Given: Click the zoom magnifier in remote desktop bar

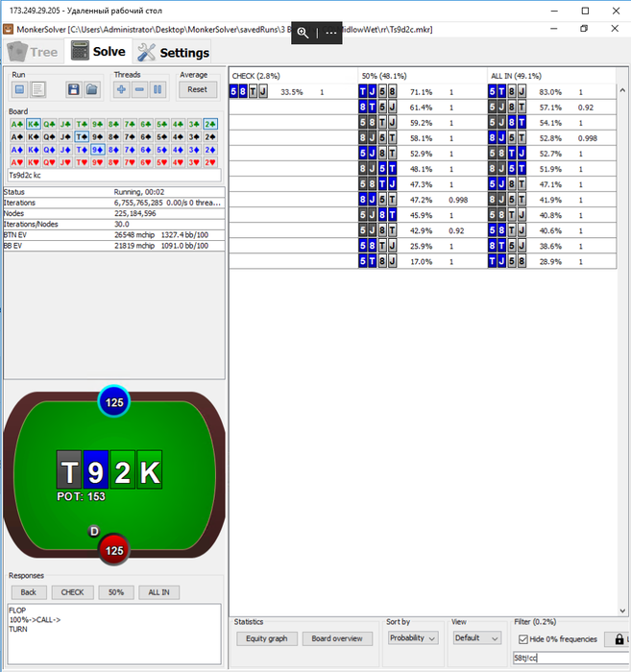Looking at the screenshot, I should [303, 33].
